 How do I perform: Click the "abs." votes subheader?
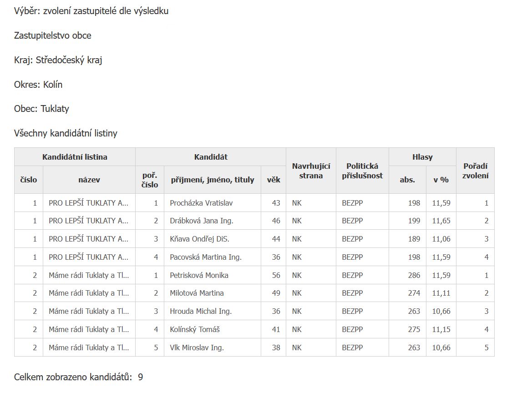click(x=407, y=180)
